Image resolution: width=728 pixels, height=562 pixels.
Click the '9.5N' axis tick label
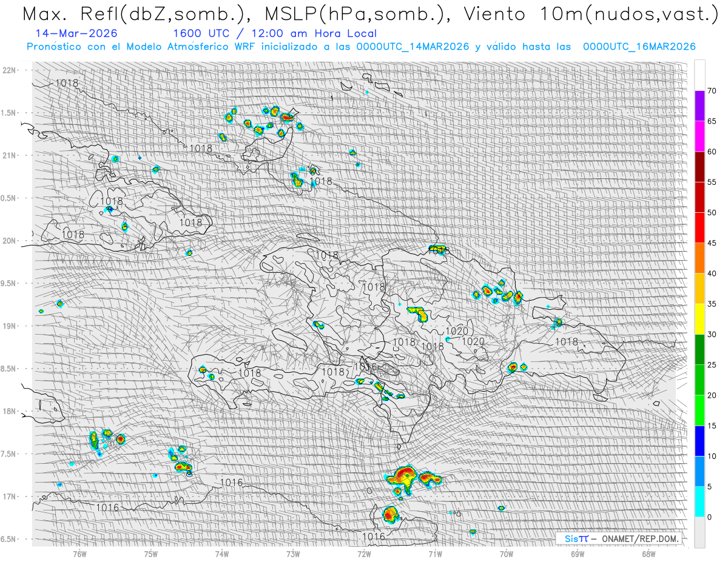point(8,283)
